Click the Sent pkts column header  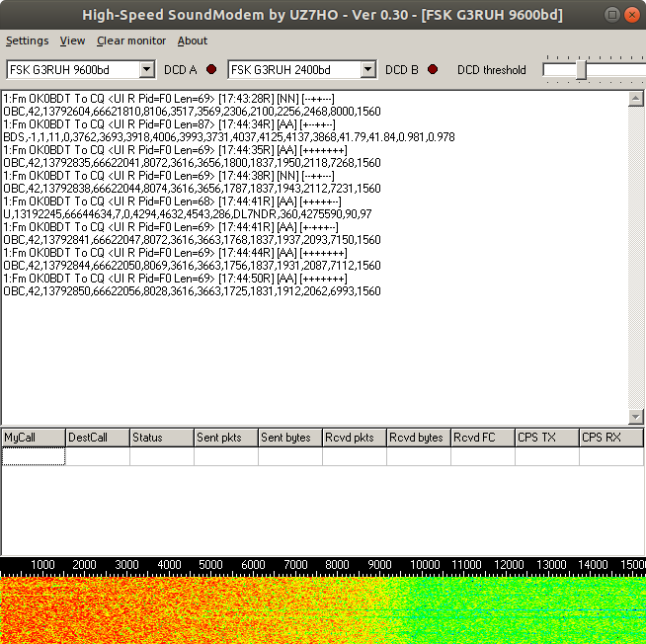tap(226, 438)
